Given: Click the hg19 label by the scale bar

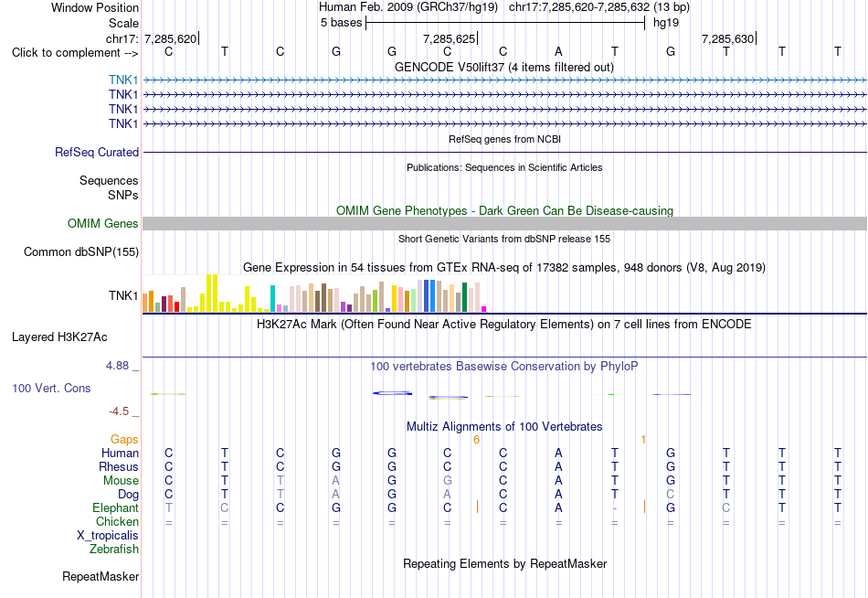Looking at the screenshot, I should 666,23.
